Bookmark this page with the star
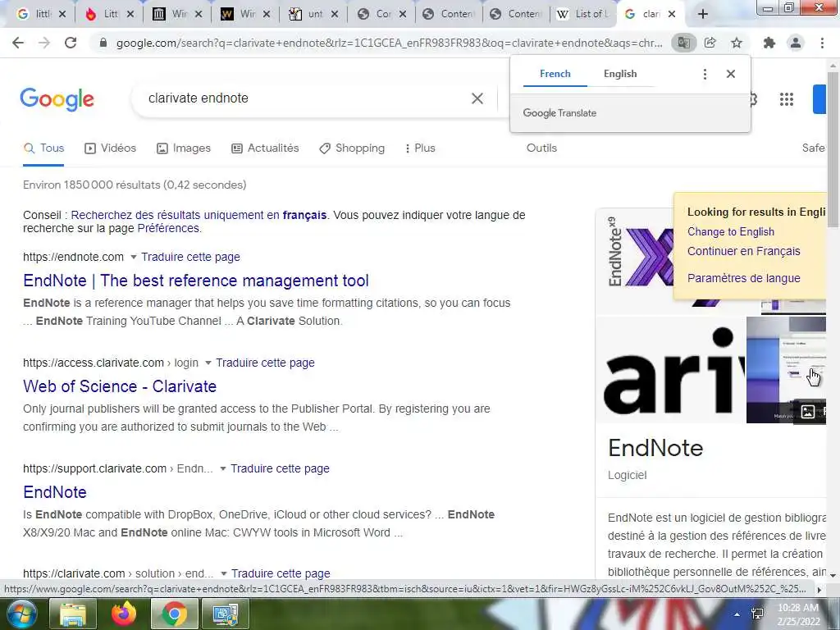This screenshot has height=630, width=840. (x=737, y=43)
